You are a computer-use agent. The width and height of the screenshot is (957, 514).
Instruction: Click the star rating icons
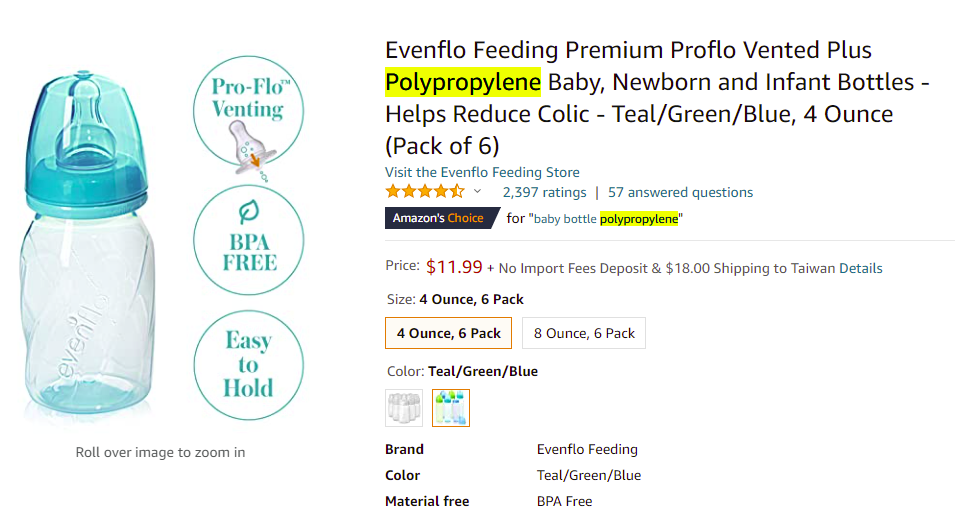point(425,192)
